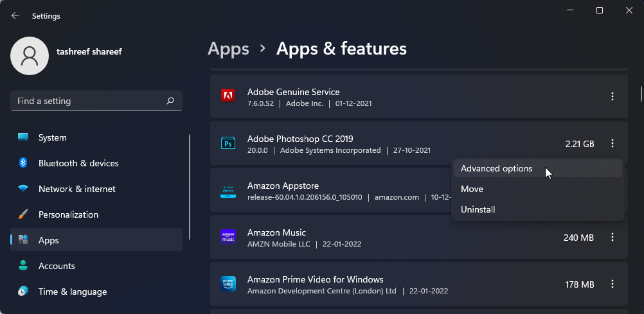Click the sidebar navigation scrollbar
This screenshot has width=644, height=314.
(x=190, y=187)
